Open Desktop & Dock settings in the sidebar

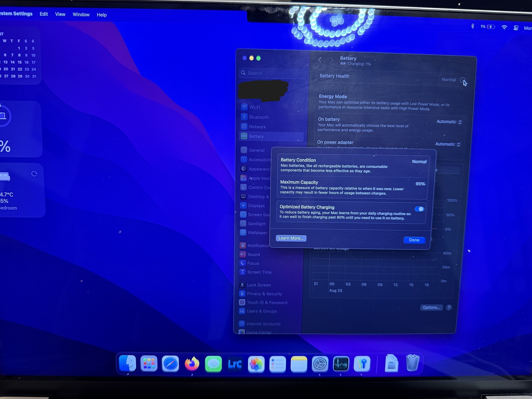pos(255,197)
